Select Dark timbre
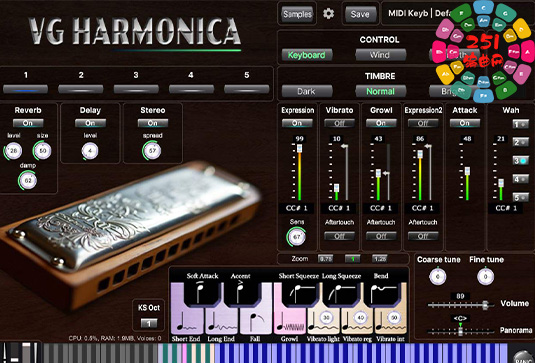The height and width of the screenshot is (363, 535). tap(307, 91)
